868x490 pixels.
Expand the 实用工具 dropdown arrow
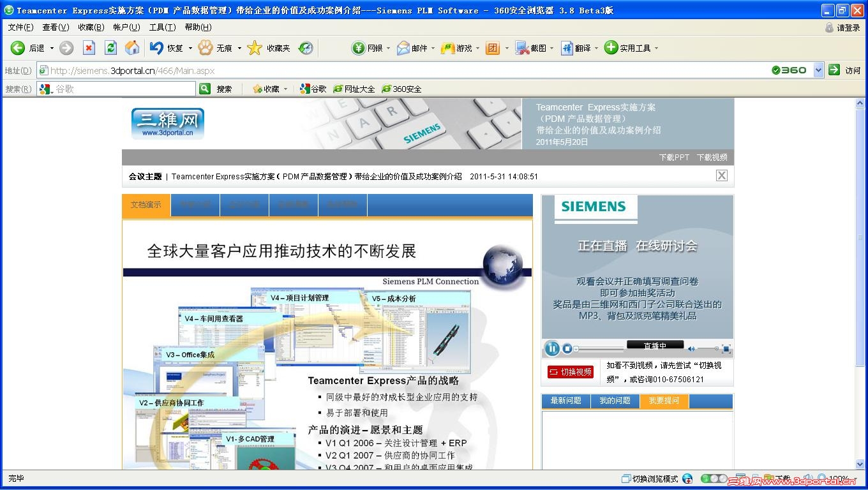pyautogui.click(x=656, y=48)
